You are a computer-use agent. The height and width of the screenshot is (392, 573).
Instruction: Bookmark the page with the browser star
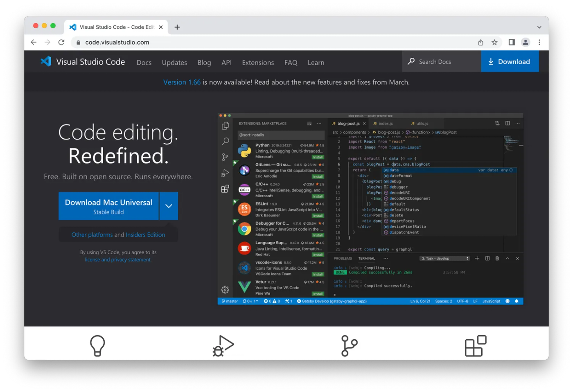(494, 42)
